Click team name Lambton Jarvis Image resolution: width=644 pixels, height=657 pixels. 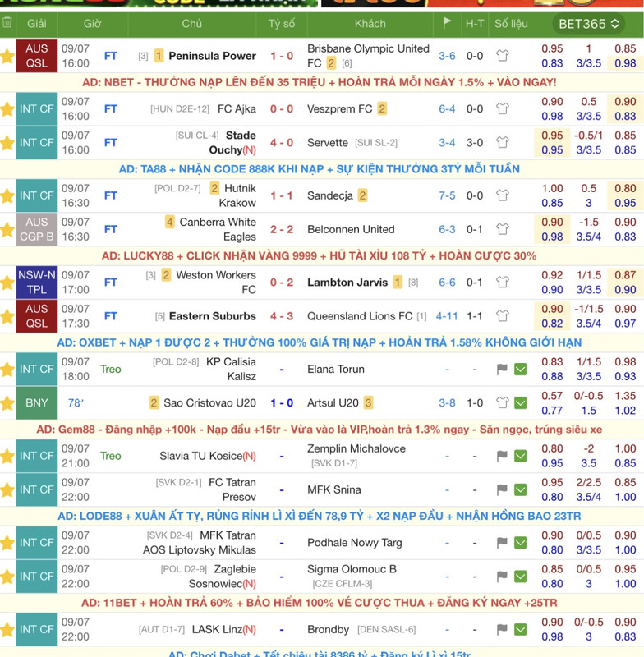(x=347, y=283)
